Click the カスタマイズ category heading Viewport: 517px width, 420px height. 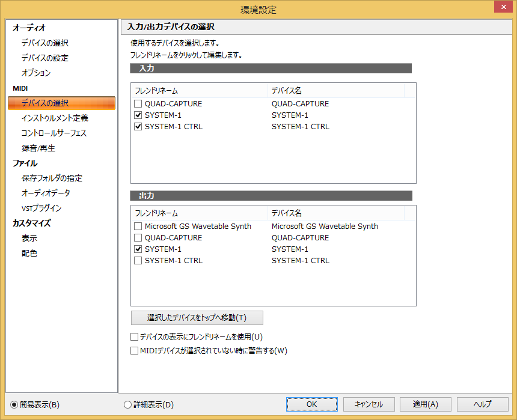tap(32, 223)
